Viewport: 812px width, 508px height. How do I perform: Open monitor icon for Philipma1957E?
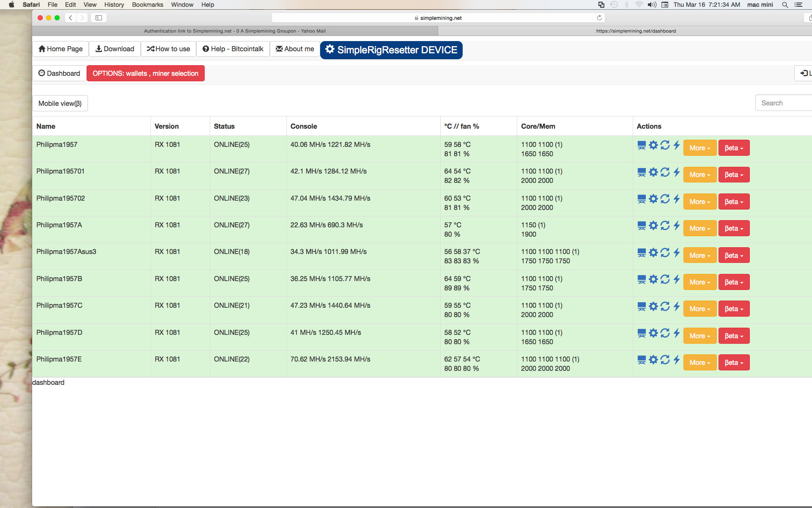tap(642, 360)
